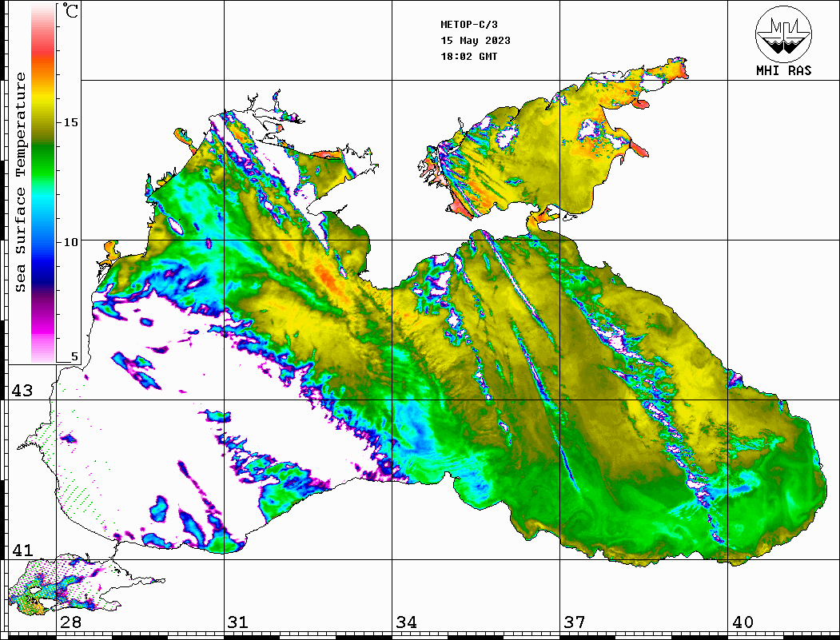
Task: Click longitude label '34'
Action: (x=406, y=622)
